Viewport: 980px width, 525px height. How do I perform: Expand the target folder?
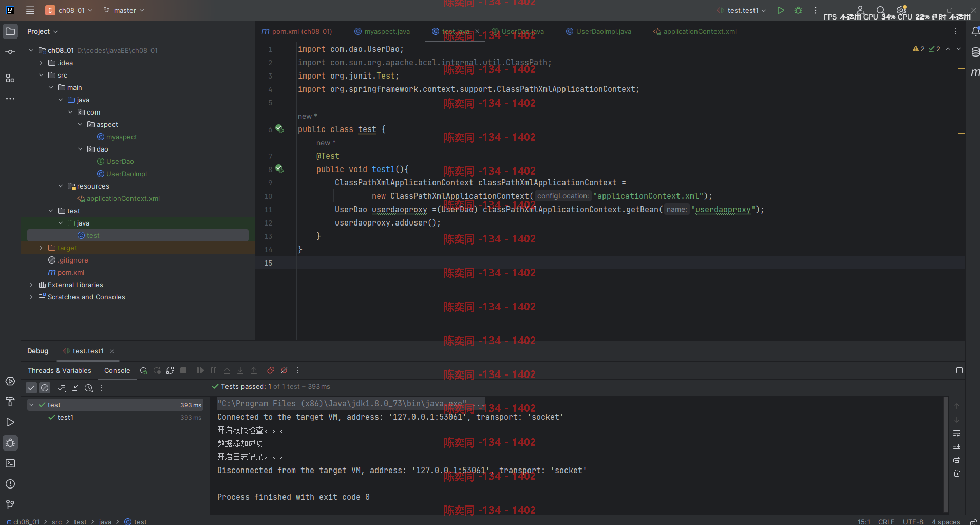point(41,248)
